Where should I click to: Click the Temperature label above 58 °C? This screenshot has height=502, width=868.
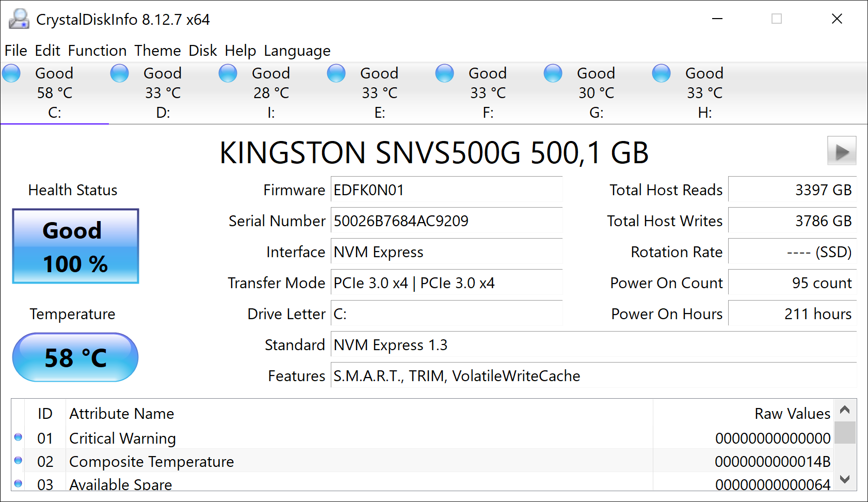coord(73,314)
